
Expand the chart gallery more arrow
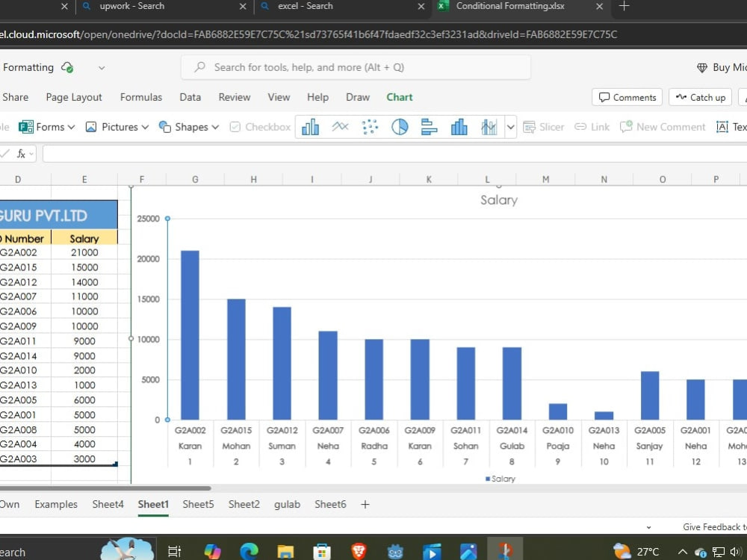[511, 127]
